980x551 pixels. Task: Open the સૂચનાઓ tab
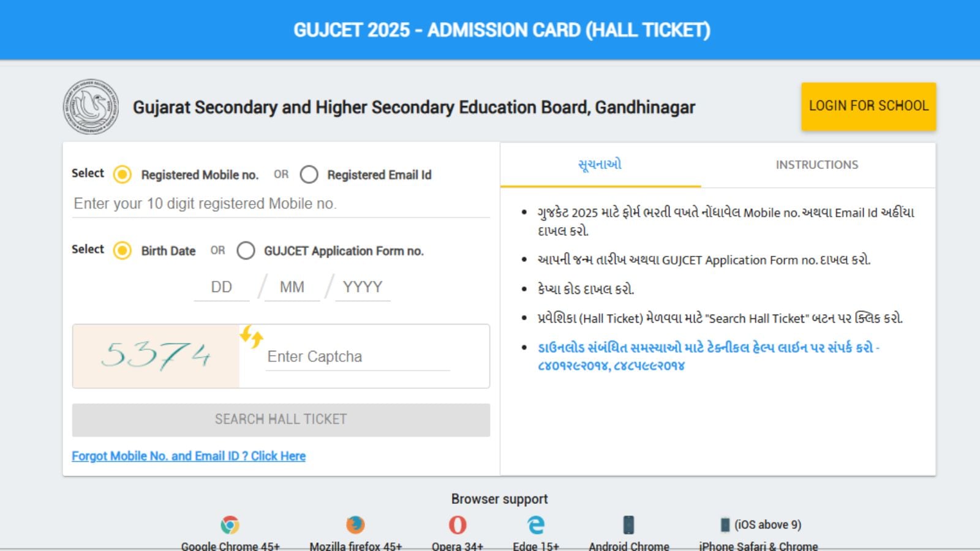coord(600,165)
